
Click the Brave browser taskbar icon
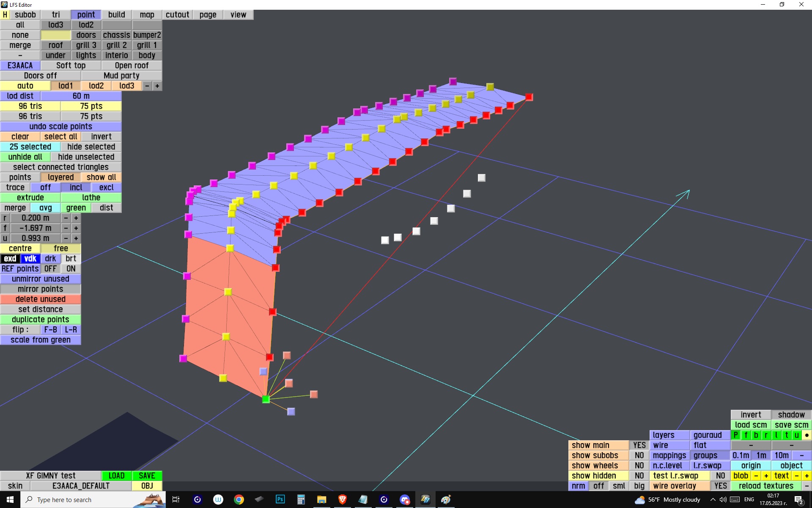(342, 500)
